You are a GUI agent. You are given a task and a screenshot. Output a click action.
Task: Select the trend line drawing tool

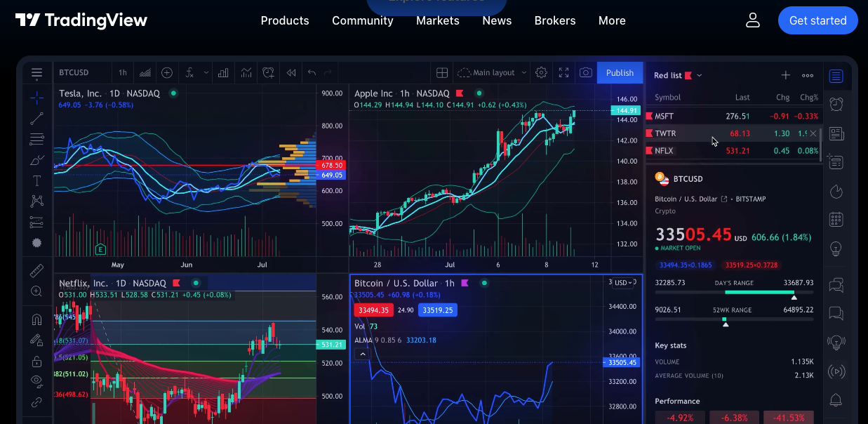36,118
